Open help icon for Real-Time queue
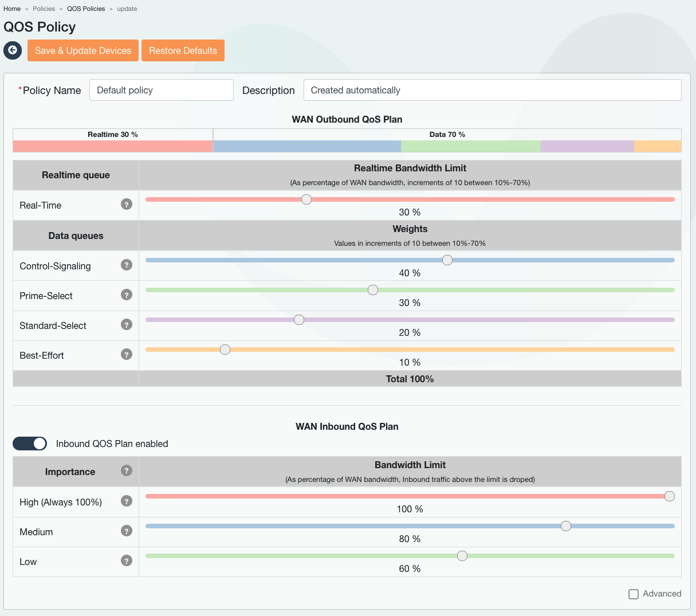Image resolution: width=696 pixels, height=616 pixels. point(127,204)
